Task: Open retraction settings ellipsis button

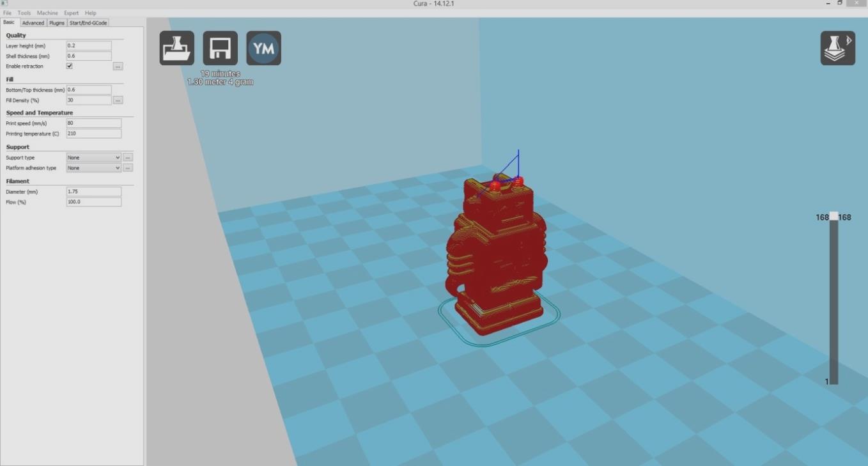Action: pyautogui.click(x=118, y=66)
